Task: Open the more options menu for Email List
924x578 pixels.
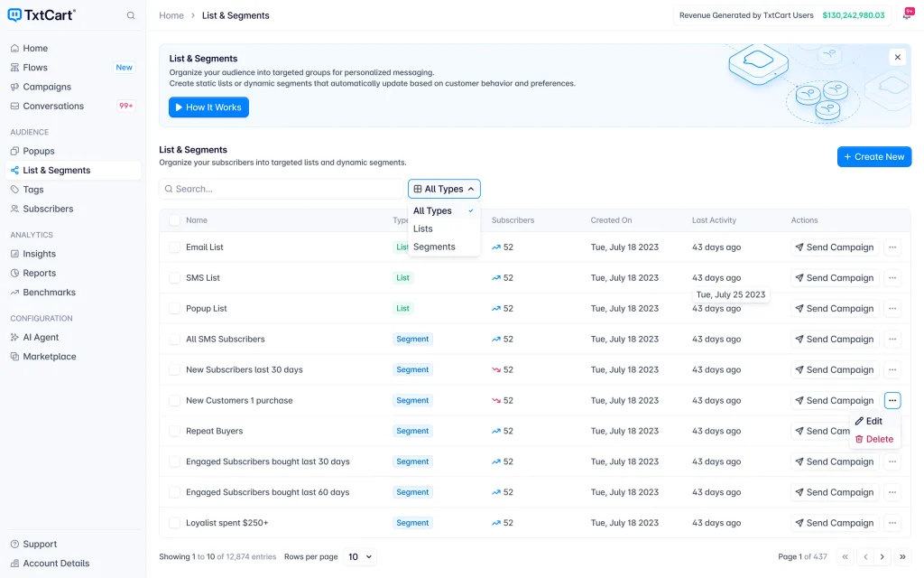Action: point(892,247)
